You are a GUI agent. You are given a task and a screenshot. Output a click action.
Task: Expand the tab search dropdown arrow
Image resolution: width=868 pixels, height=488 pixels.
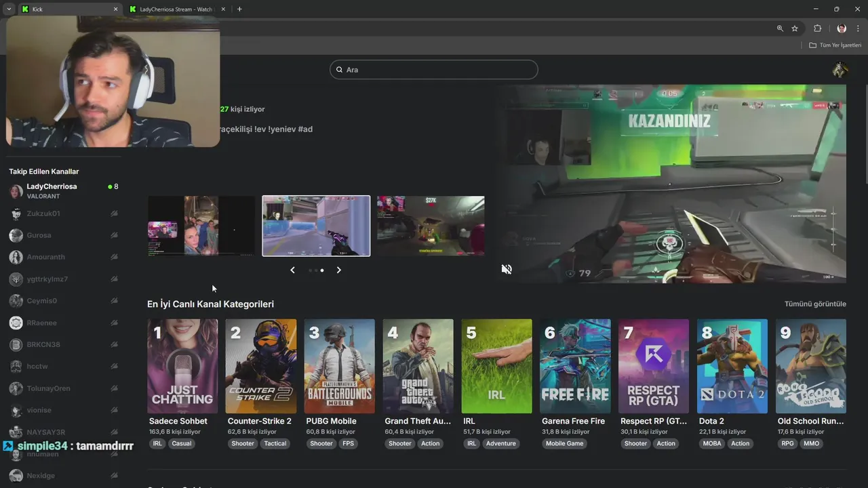click(9, 9)
